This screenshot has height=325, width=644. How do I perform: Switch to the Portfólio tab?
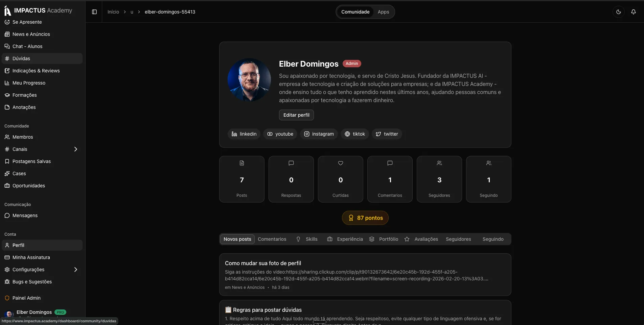click(x=384, y=239)
